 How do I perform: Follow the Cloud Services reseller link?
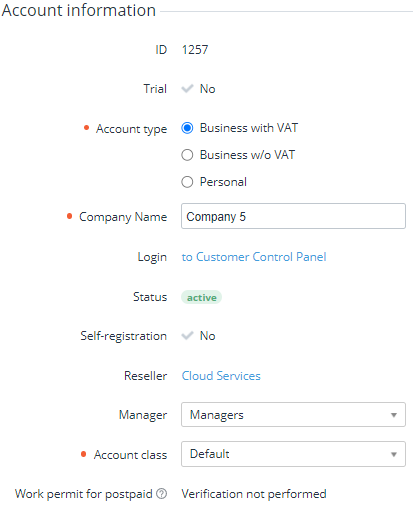[x=221, y=376]
